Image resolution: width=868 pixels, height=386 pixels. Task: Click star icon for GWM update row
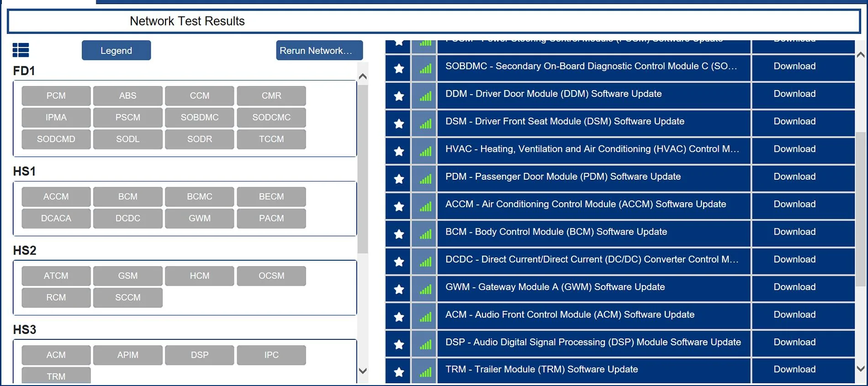click(399, 289)
